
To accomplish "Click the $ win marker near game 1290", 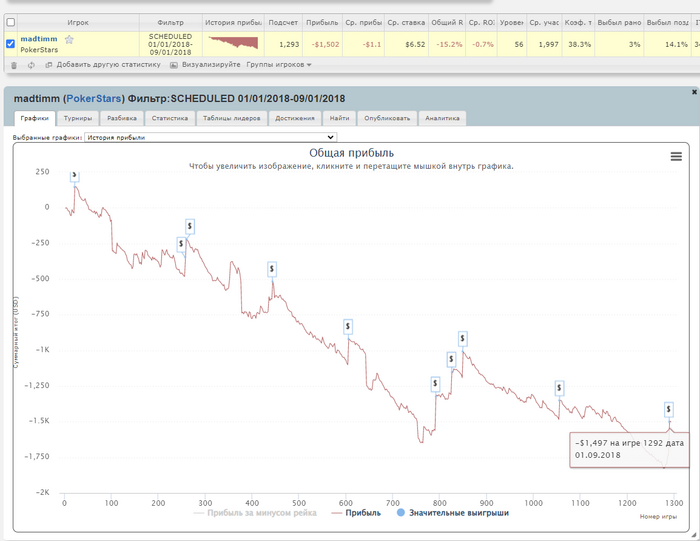I will [x=668, y=409].
